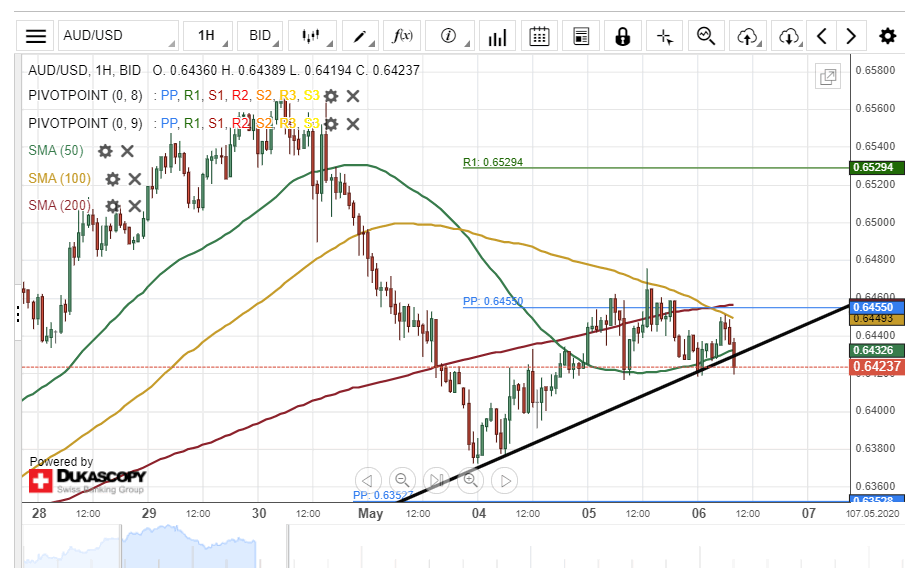Click the Dukascopy logo link

point(87,481)
